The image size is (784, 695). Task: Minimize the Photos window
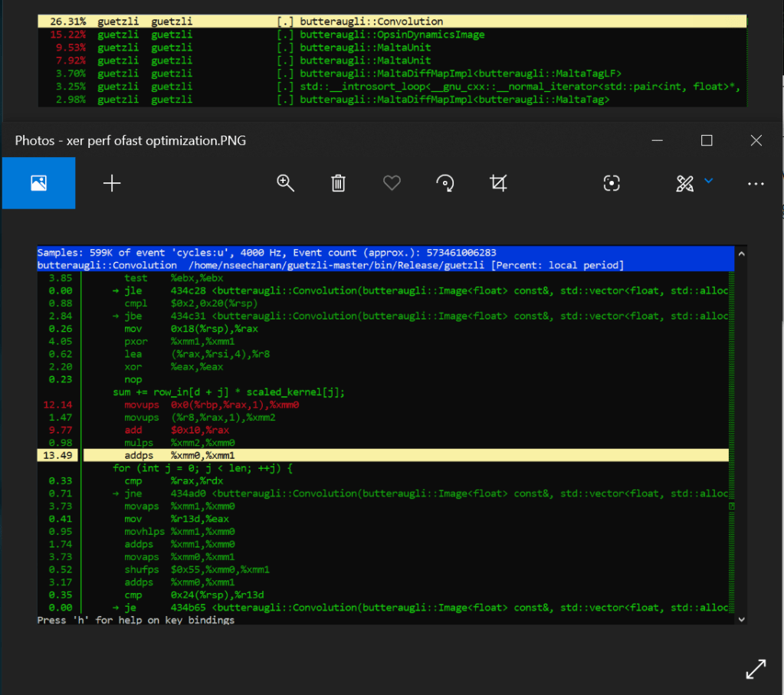pos(658,140)
